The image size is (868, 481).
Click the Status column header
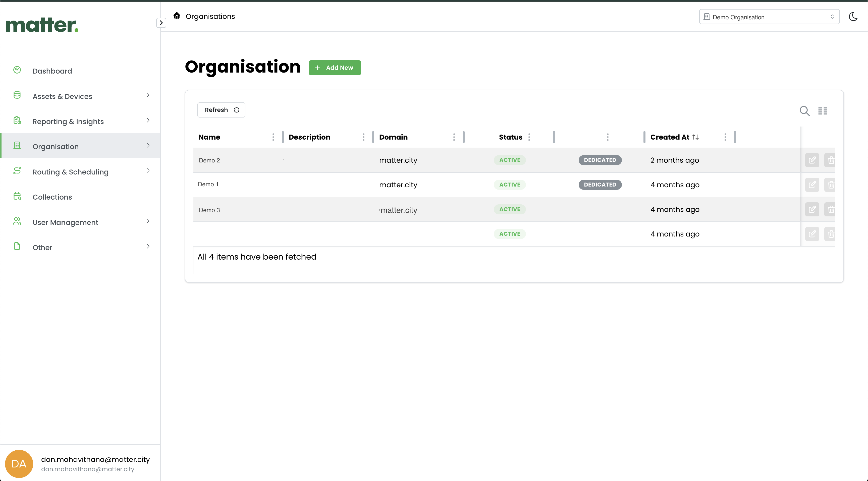coord(511,137)
